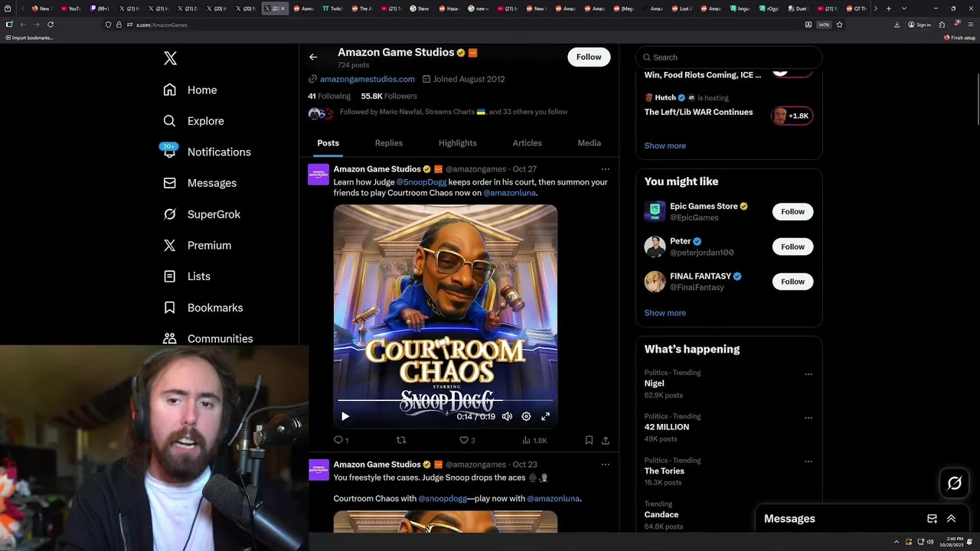Screen dimensions: 980x551
Task: Open more options for 42 MILLION trend
Action: click(x=808, y=418)
